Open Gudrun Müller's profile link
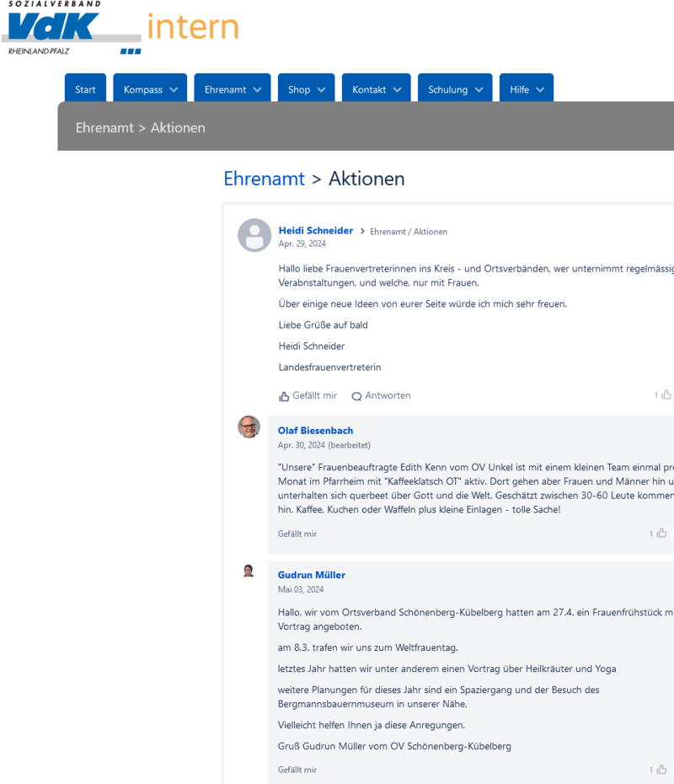The height and width of the screenshot is (784, 674). (x=312, y=575)
